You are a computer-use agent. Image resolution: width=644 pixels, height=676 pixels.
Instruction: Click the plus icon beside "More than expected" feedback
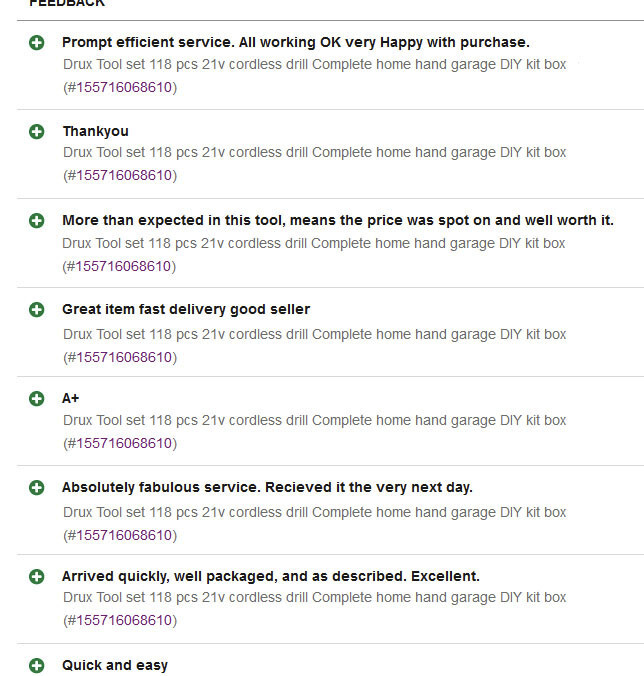click(37, 221)
